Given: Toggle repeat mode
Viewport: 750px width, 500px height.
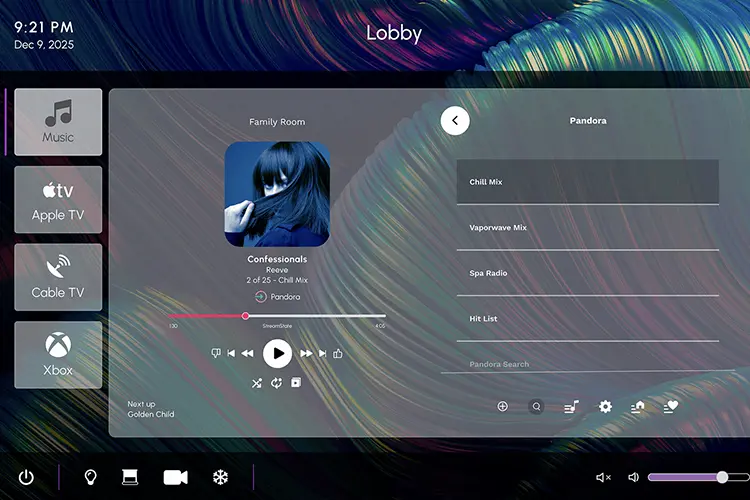Looking at the screenshot, I should pyautogui.click(x=276, y=383).
